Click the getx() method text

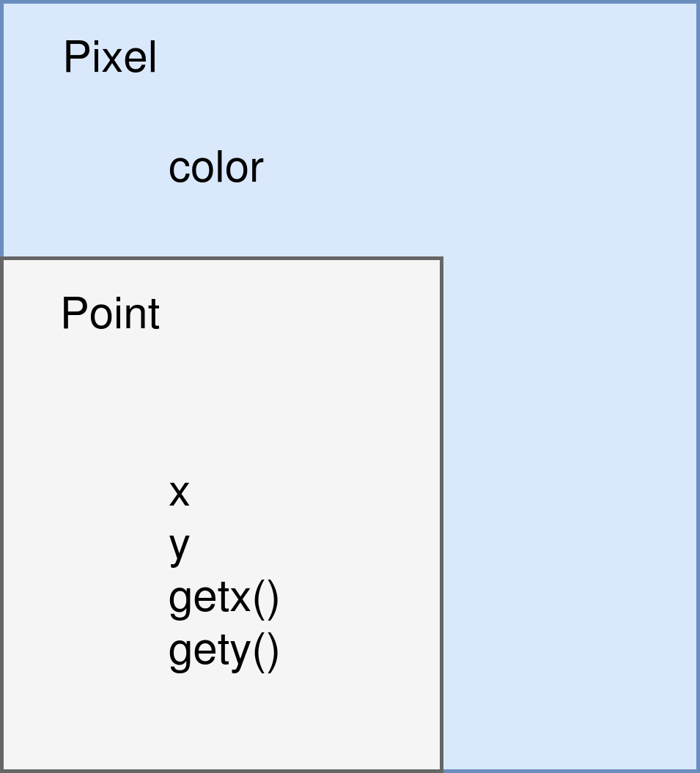pyautogui.click(x=224, y=598)
